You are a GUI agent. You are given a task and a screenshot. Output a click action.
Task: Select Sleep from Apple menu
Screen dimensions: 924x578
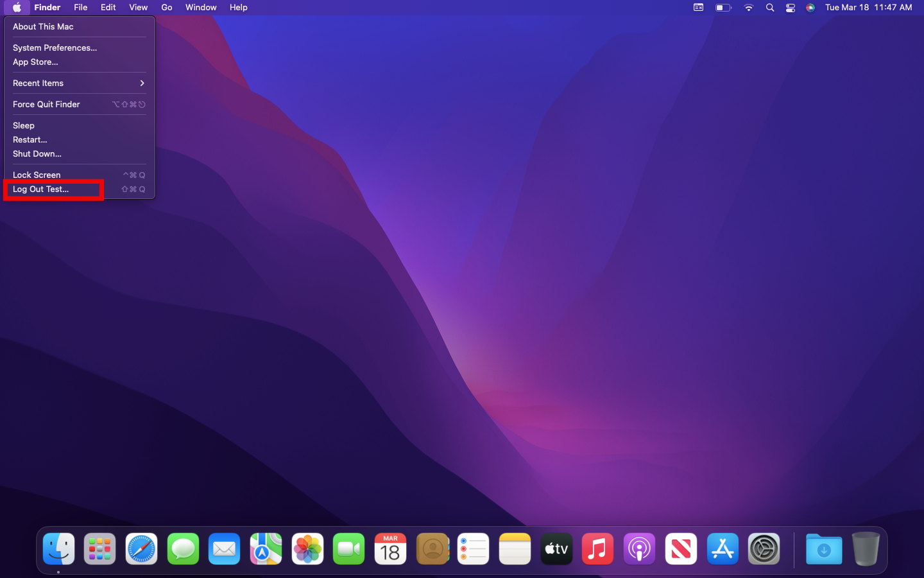coord(80,126)
